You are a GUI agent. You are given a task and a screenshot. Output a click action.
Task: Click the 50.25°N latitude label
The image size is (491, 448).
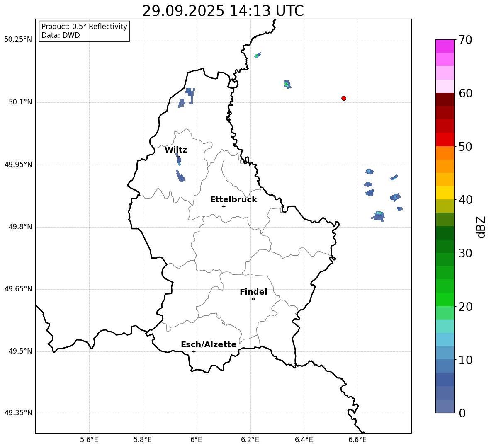(18, 40)
